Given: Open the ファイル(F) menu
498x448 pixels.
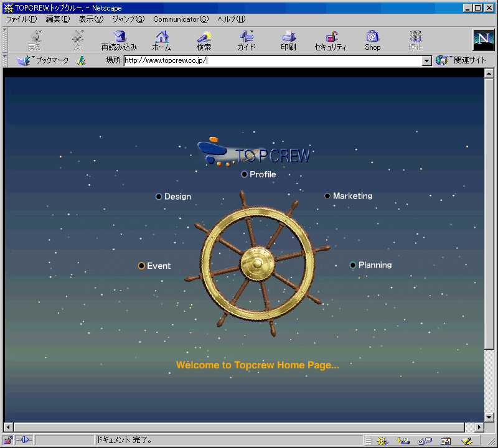Looking at the screenshot, I should click(22, 19).
